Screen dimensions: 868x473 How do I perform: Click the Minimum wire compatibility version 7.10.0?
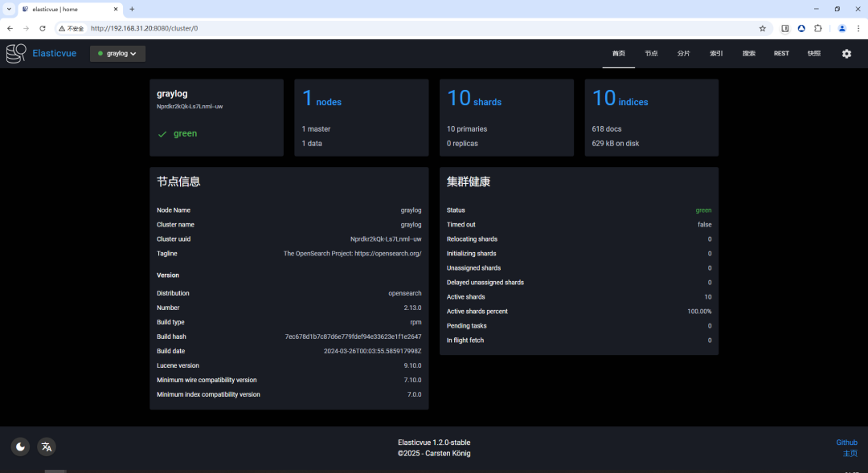[412, 380]
